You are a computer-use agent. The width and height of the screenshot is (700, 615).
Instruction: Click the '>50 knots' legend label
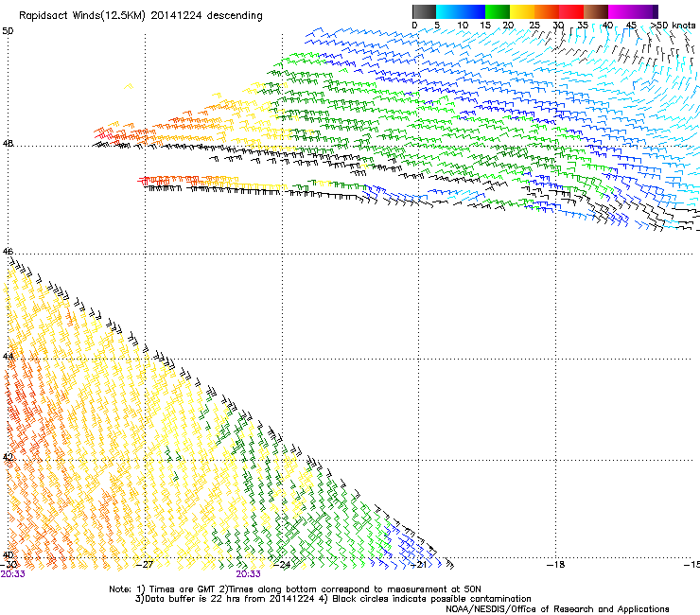(673, 25)
